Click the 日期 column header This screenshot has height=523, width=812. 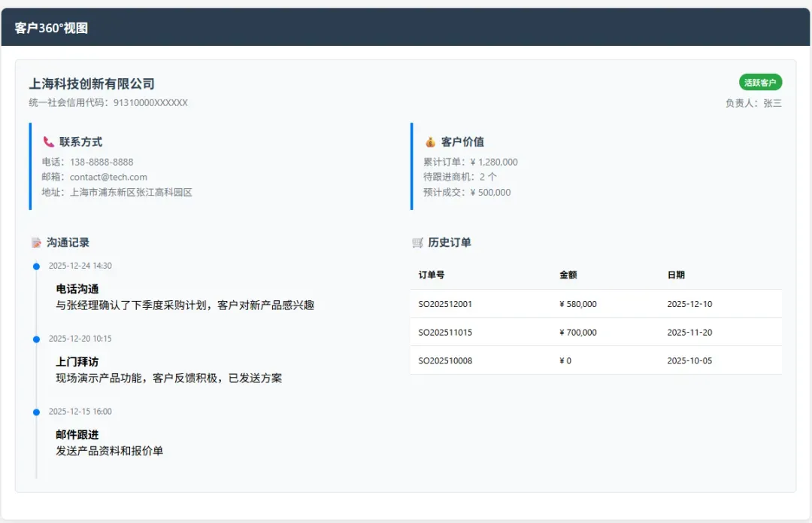(x=676, y=275)
